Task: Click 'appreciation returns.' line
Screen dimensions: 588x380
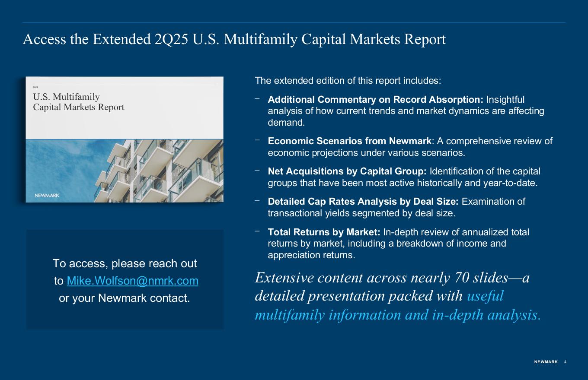Action: pyautogui.click(x=311, y=255)
